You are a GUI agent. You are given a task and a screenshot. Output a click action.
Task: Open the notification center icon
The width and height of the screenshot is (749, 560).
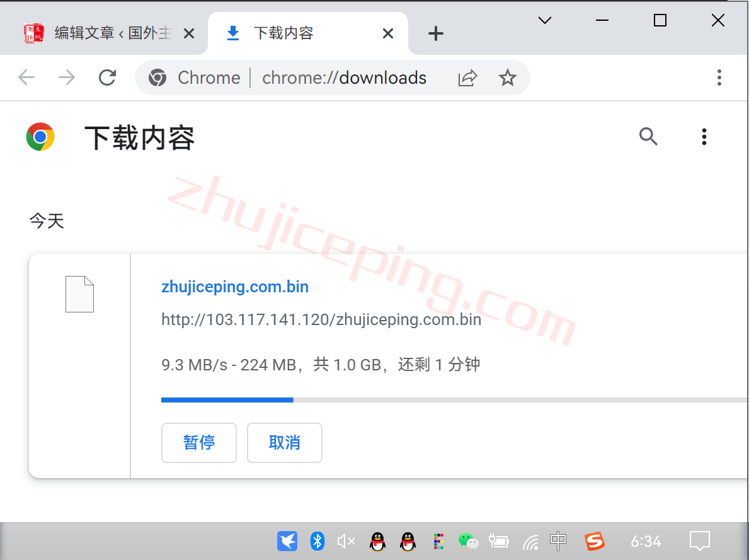click(x=700, y=541)
